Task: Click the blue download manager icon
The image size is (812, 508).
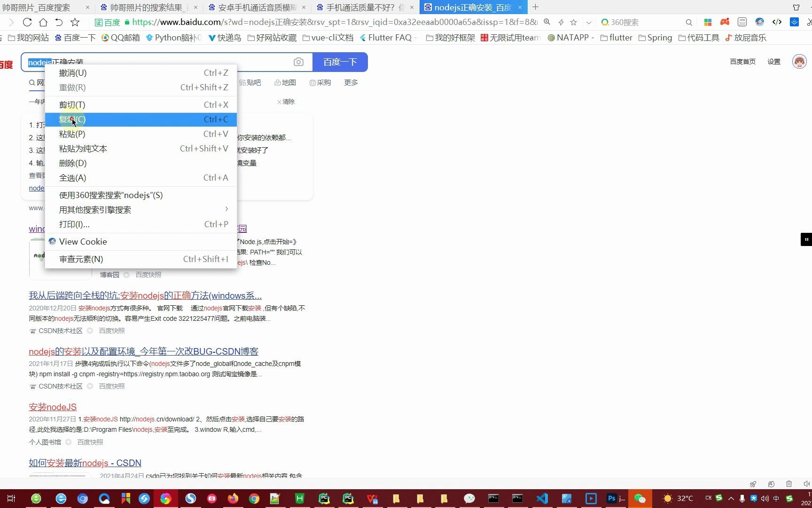Action: (795, 22)
